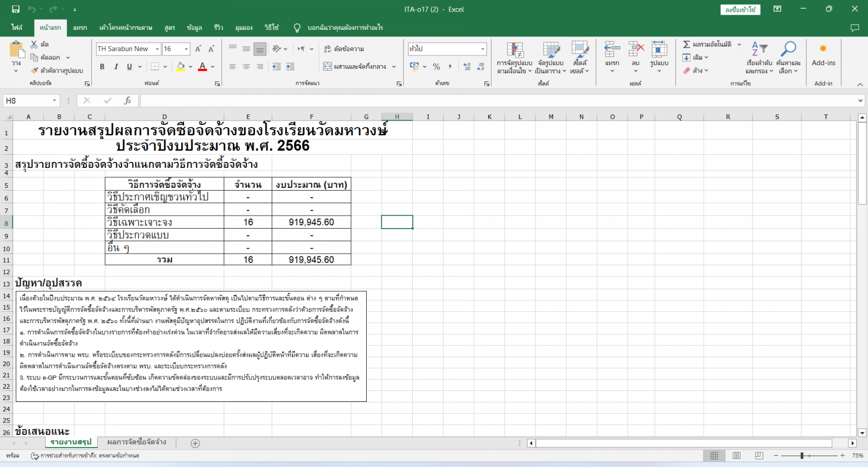Open the แทรก ribbon tab

(80, 27)
